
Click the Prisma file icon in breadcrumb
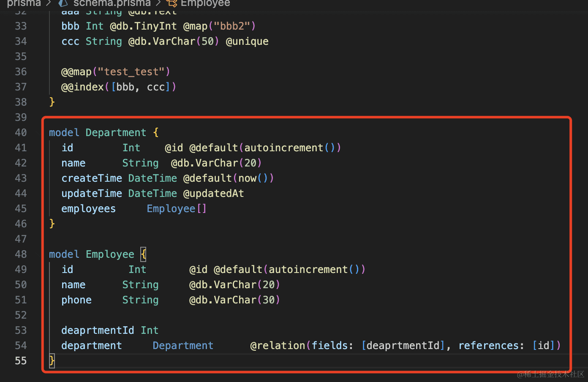(x=63, y=3)
